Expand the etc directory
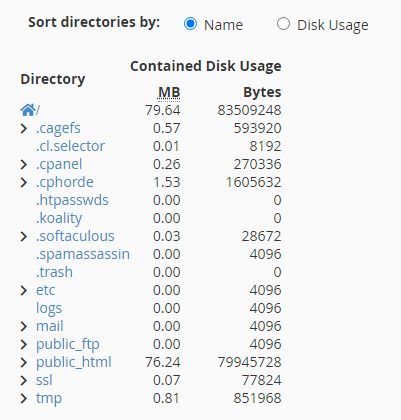 [24, 290]
